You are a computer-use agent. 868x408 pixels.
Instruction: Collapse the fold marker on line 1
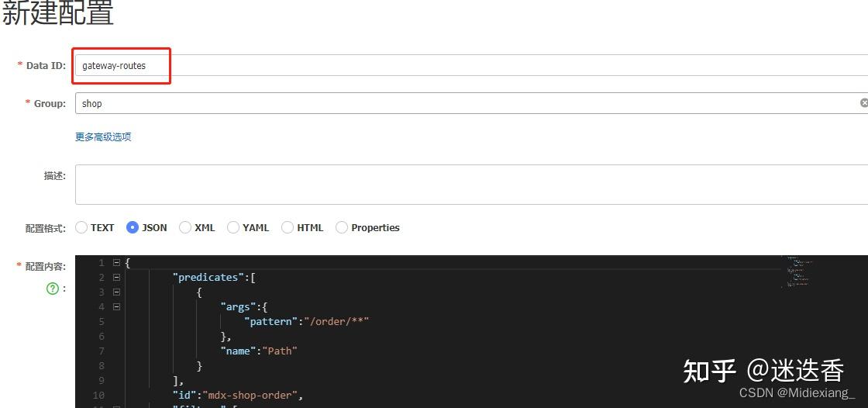[x=116, y=263]
